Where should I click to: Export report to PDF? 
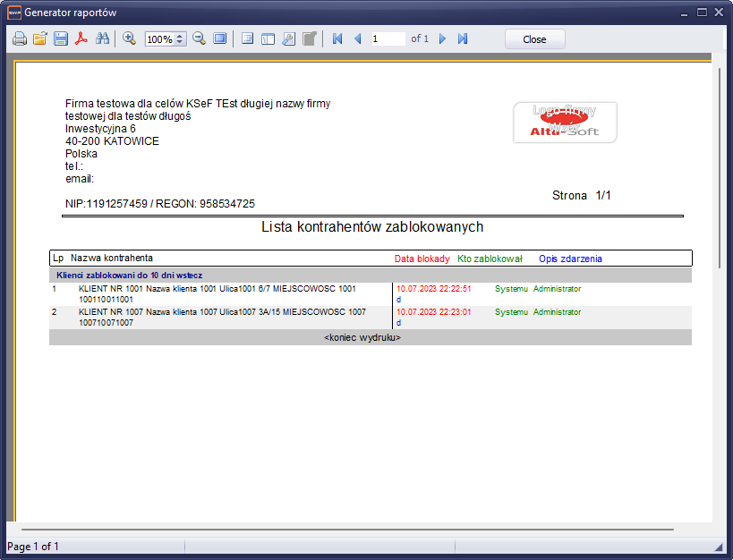pos(81,39)
